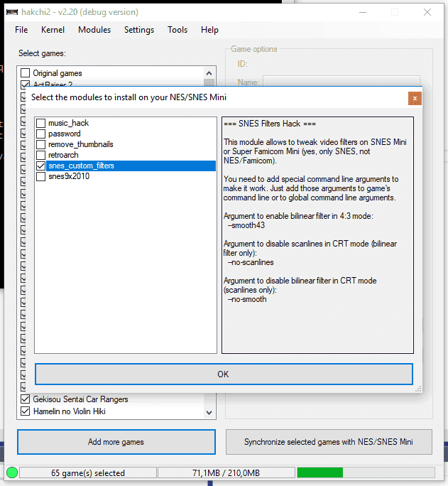Minimize the hakchi2 window
This screenshot has height=486, width=448.
(x=363, y=12)
